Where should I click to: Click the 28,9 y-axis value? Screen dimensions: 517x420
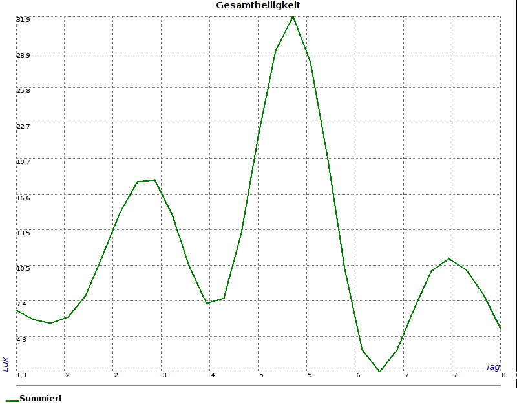point(23,56)
